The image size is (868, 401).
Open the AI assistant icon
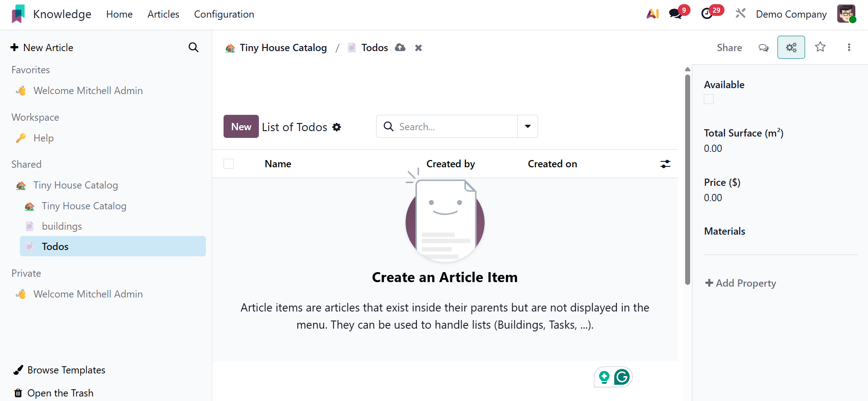653,14
